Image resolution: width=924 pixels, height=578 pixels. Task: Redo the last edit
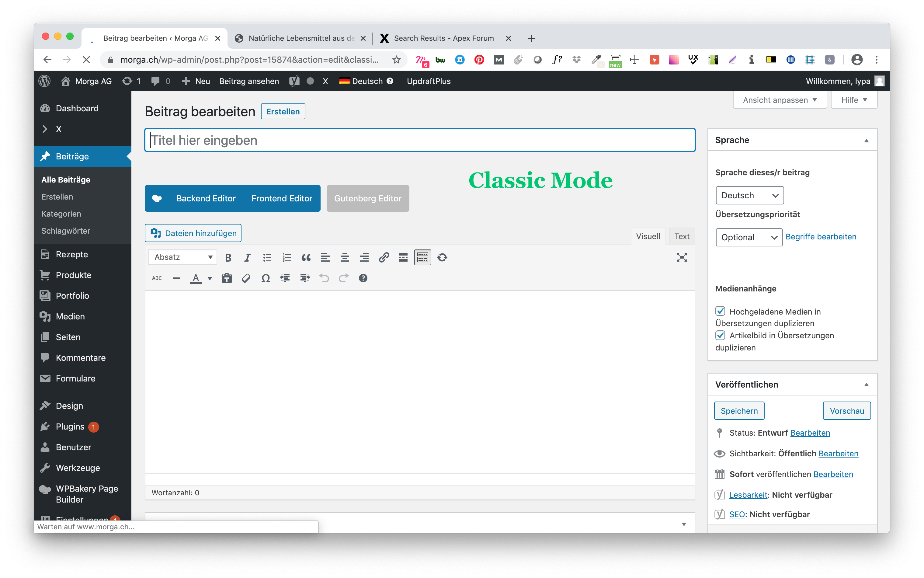344,278
